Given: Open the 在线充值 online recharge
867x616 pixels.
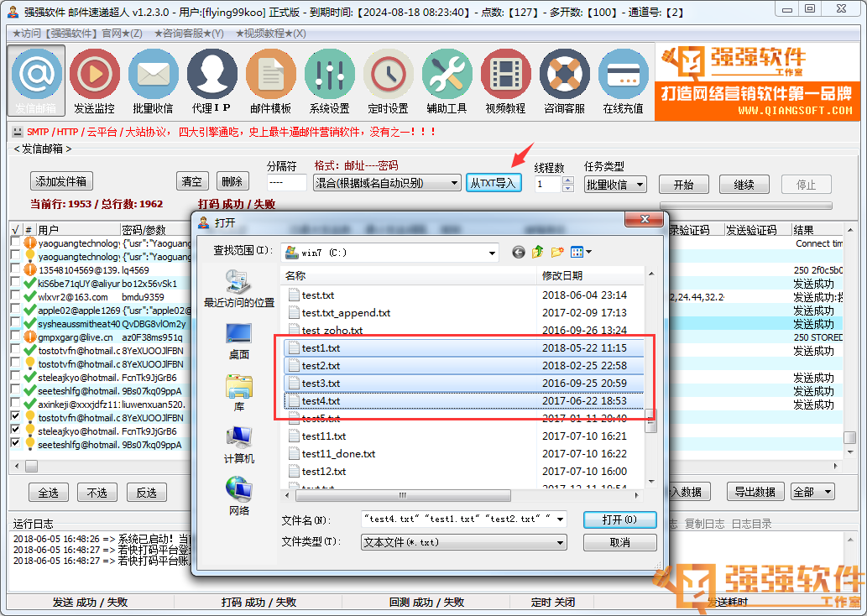Looking at the screenshot, I should (x=623, y=81).
